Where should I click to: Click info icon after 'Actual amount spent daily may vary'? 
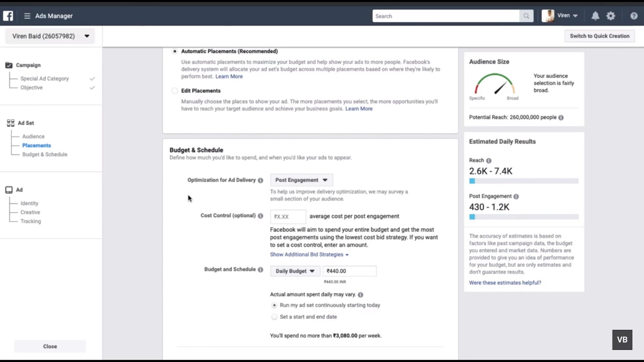tap(361, 295)
